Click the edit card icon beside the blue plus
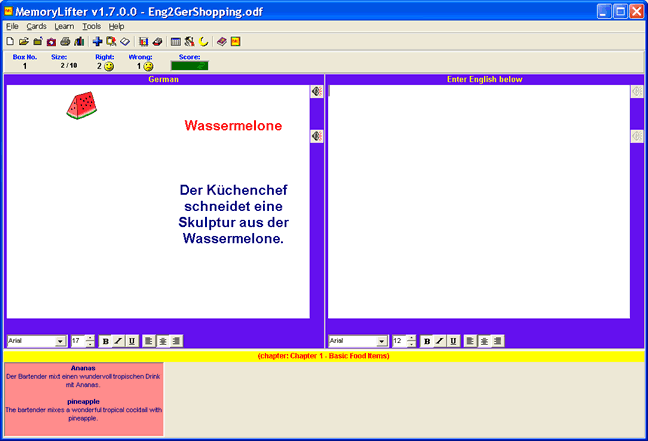The image size is (648, 441). click(x=111, y=41)
